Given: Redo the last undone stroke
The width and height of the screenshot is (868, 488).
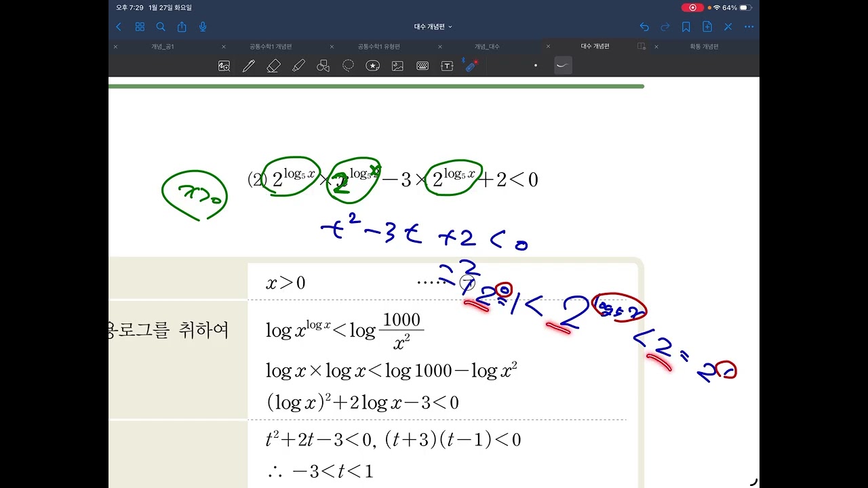Looking at the screenshot, I should pyautogui.click(x=665, y=27).
